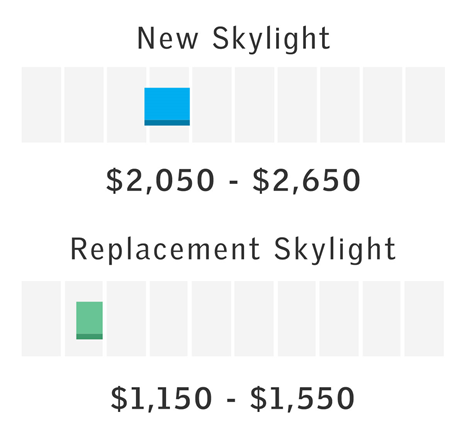Click eighth gray segment of New Skylight bar
Screen dimensions: 460x432
click(x=340, y=105)
